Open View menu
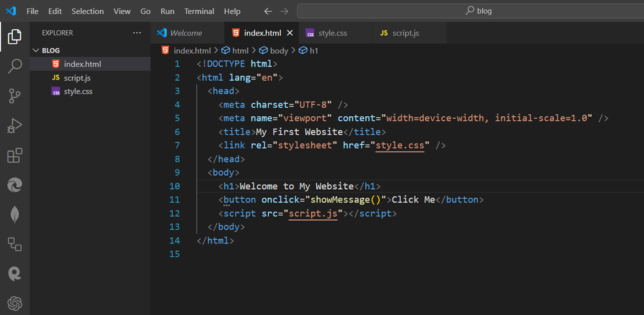 (x=122, y=12)
